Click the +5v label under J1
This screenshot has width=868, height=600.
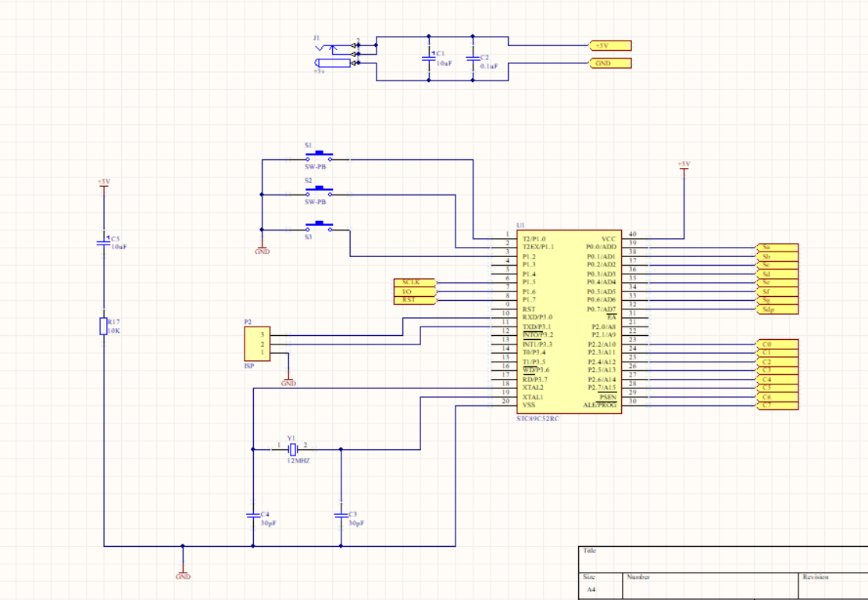[319, 72]
